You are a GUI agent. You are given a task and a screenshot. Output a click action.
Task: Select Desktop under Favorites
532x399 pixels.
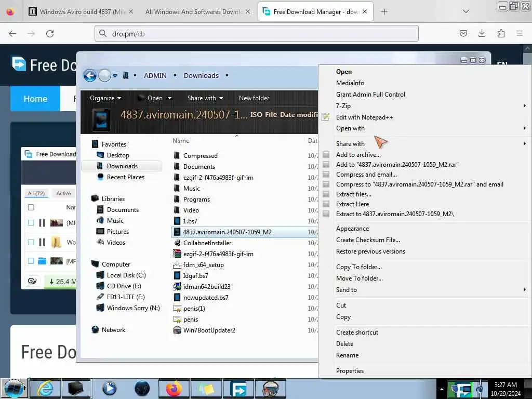(118, 155)
